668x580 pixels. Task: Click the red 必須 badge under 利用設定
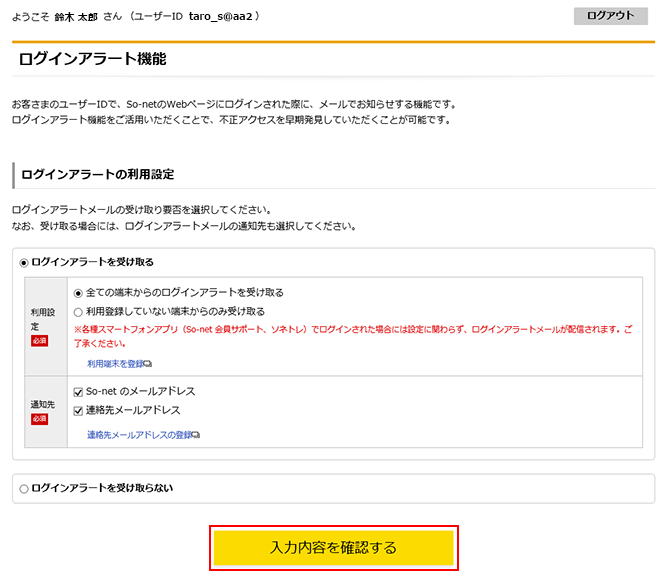pos(40,342)
